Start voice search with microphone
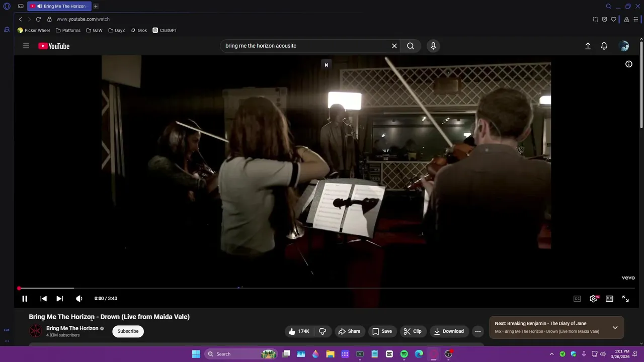This screenshot has height=362, width=644. coord(433,46)
